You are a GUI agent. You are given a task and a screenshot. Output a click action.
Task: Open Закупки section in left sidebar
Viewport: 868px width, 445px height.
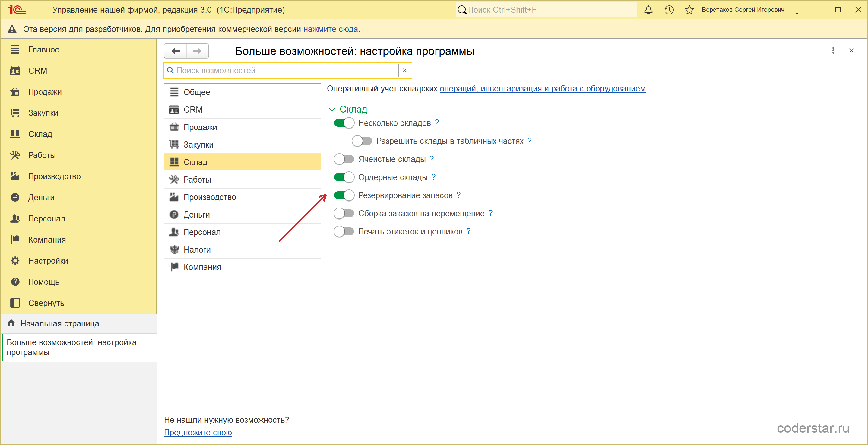pyautogui.click(x=78, y=113)
